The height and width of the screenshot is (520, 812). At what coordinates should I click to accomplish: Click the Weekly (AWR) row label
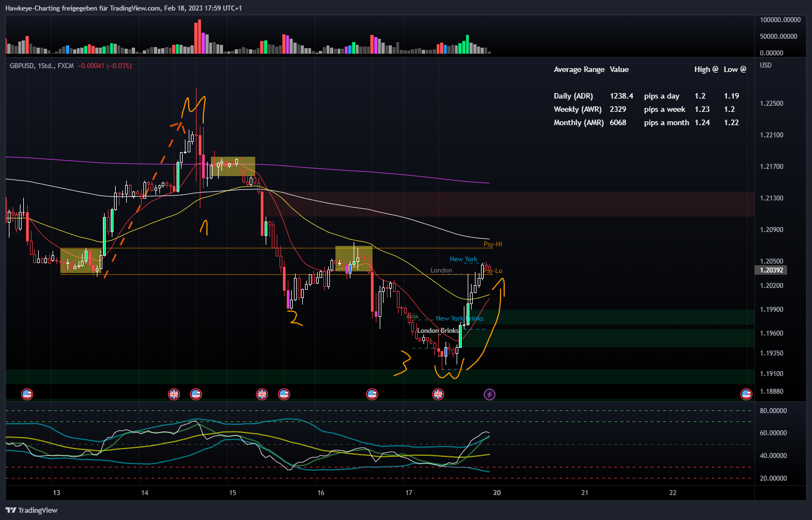coord(577,110)
